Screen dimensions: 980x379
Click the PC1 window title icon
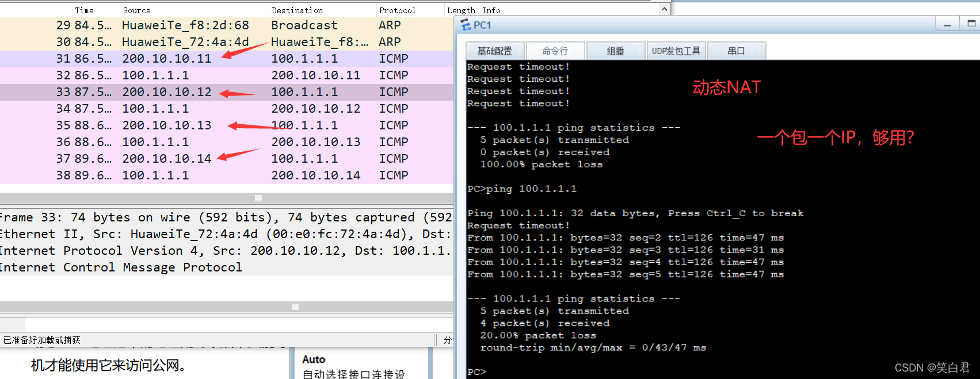(x=466, y=25)
